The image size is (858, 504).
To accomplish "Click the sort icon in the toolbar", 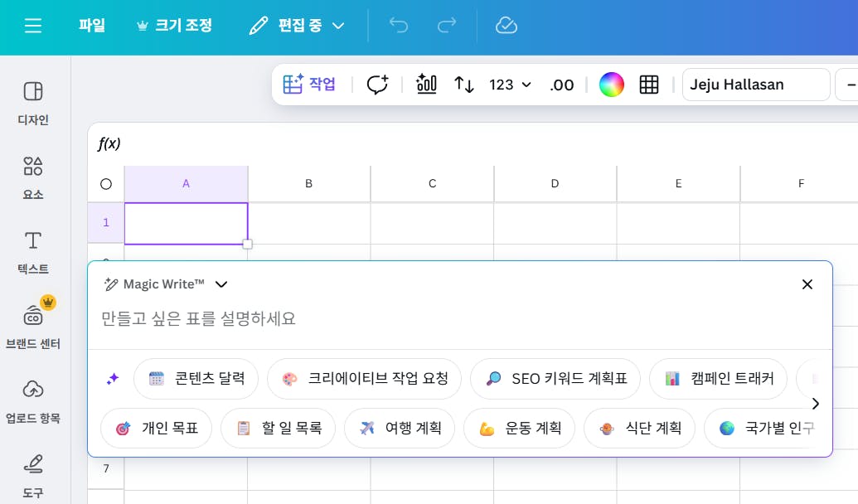I will (x=463, y=84).
